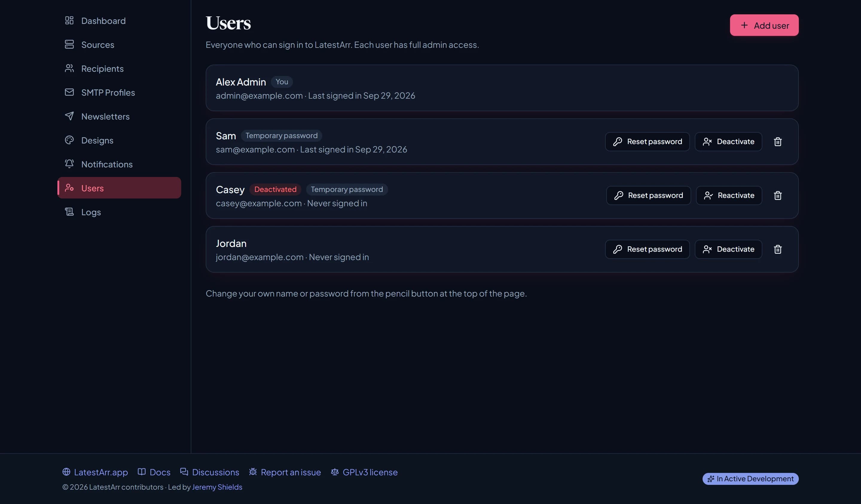Image resolution: width=861 pixels, height=504 pixels.
Task: Click the In Active Development badge
Action: tap(750, 479)
